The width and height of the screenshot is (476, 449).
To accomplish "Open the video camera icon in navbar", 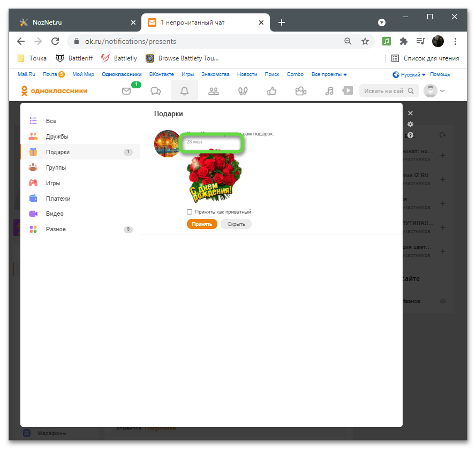I will (301, 91).
